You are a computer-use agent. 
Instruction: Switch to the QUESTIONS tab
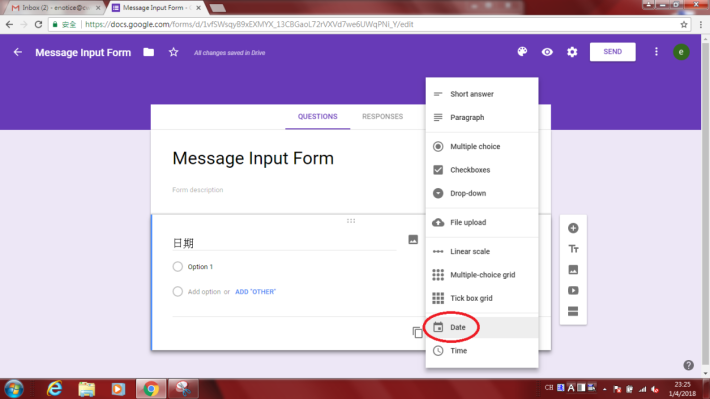(x=317, y=116)
